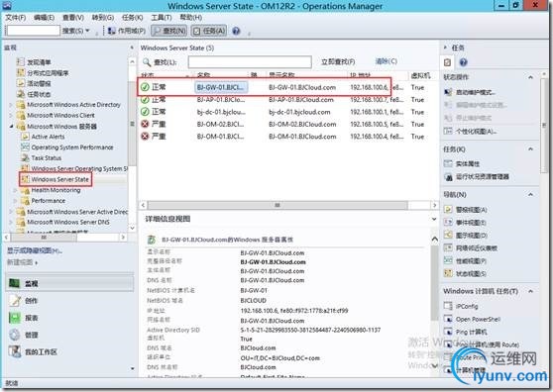Click the 状态视图(S) state view icon
Image resolution: width=553 pixels, height=392 pixels.
[x=448, y=273]
